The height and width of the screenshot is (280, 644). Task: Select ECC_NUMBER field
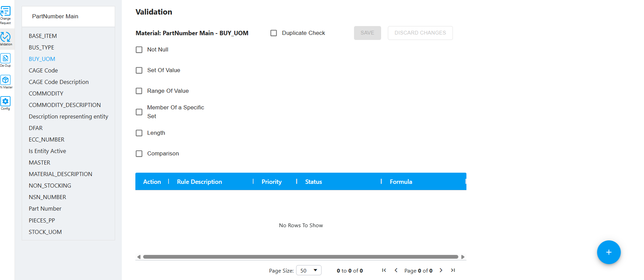point(46,139)
